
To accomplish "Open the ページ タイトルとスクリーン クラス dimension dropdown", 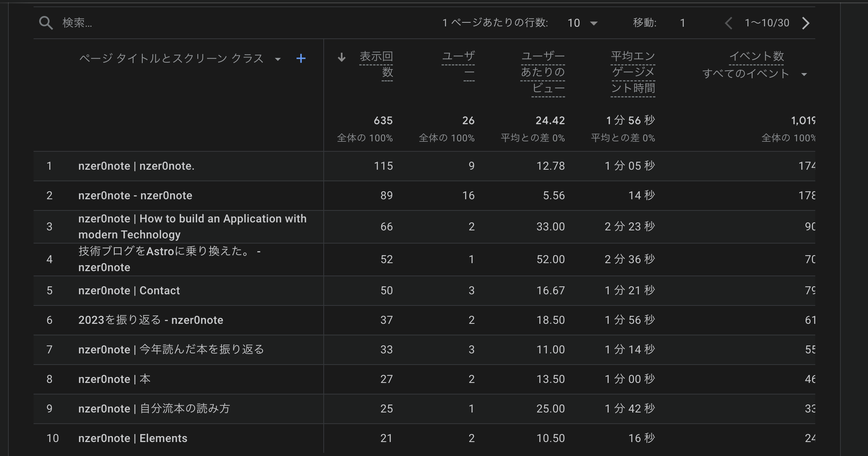I will [x=278, y=59].
